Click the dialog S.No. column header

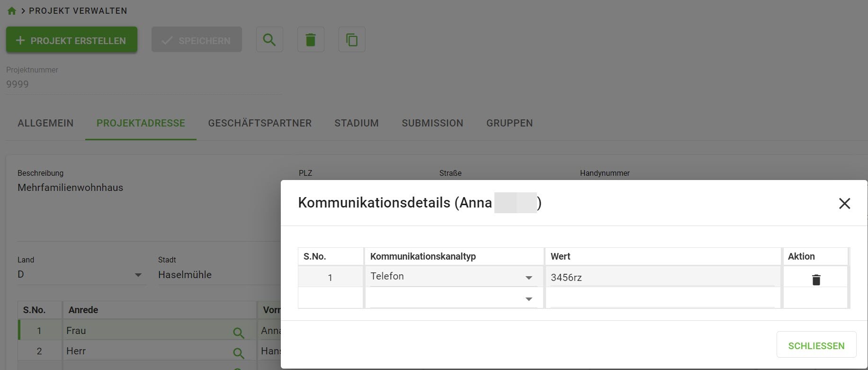click(331, 256)
